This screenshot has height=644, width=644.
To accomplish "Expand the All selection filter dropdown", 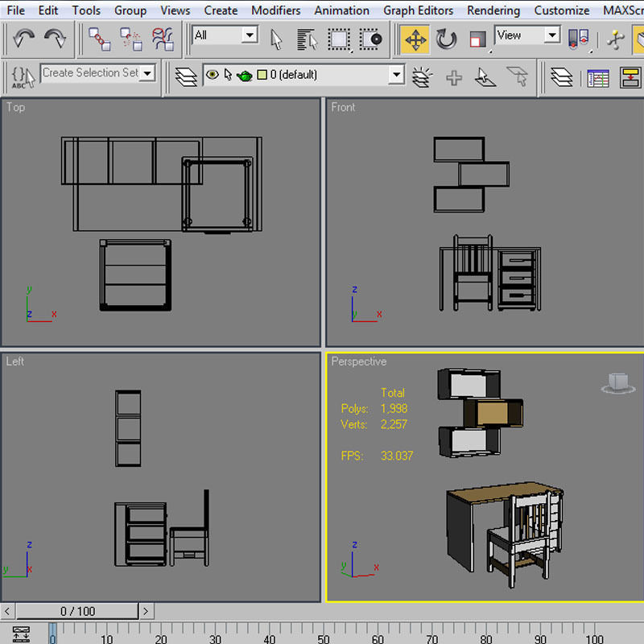I will pos(250,35).
